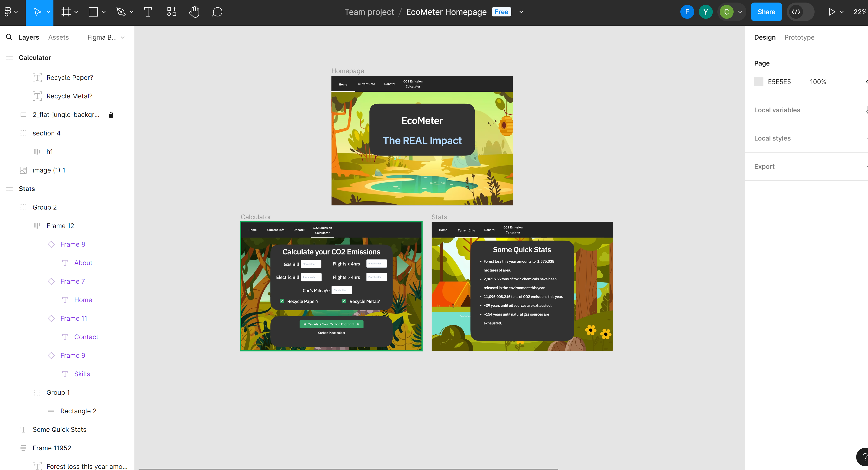Click the Share button
868x470 pixels.
pos(766,12)
